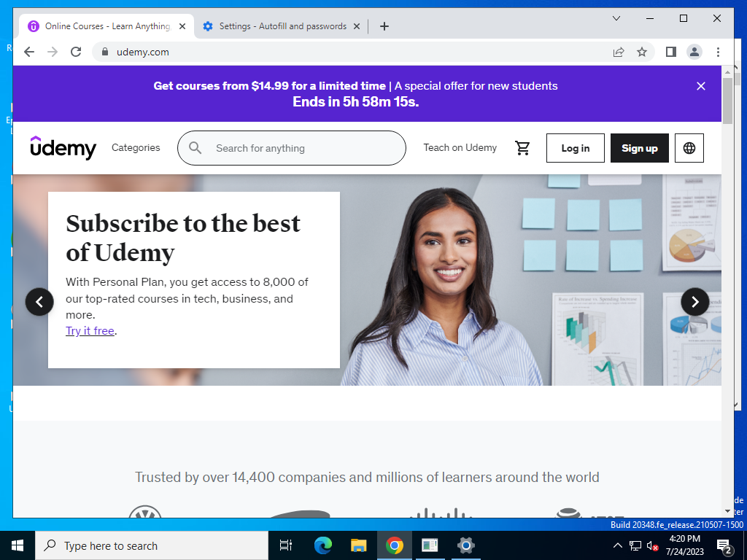Open the tab search chevron
The image size is (747, 560).
point(616,18)
